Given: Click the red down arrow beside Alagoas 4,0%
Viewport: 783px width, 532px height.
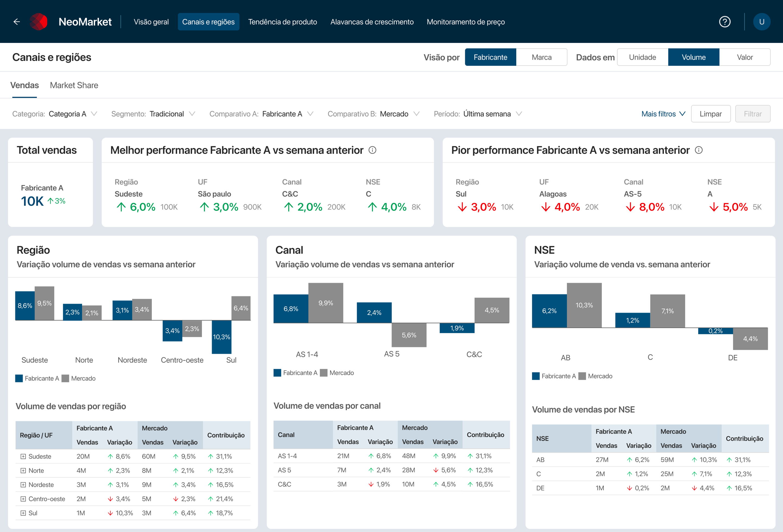Looking at the screenshot, I should pyautogui.click(x=545, y=207).
